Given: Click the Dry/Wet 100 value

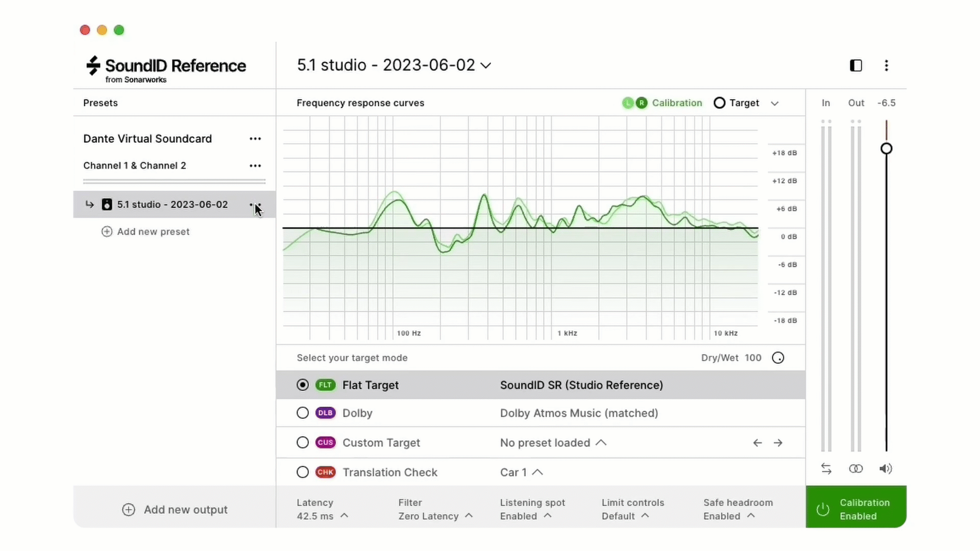Looking at the screenshot, I should pyautogui.click(x=753, y=358).
